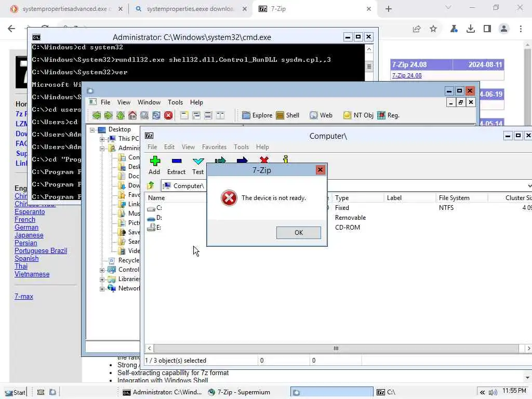Close the 7-Zip error dialog

tap(320, 170)
